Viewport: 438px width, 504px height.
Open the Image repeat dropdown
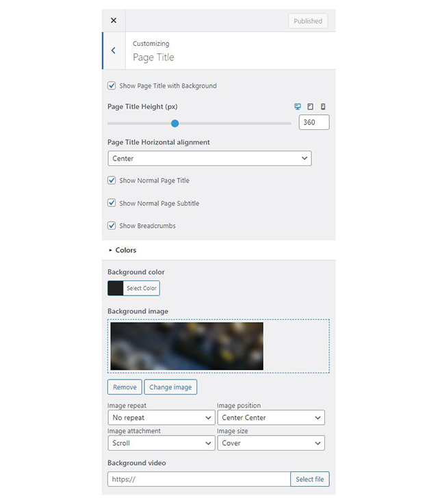pos(162,418)
